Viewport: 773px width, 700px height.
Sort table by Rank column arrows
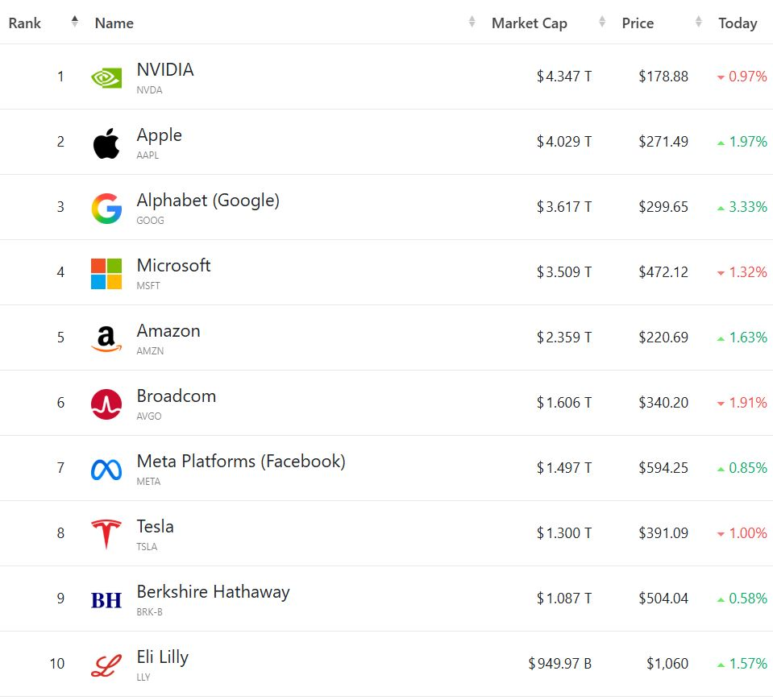tap(75, 23)
